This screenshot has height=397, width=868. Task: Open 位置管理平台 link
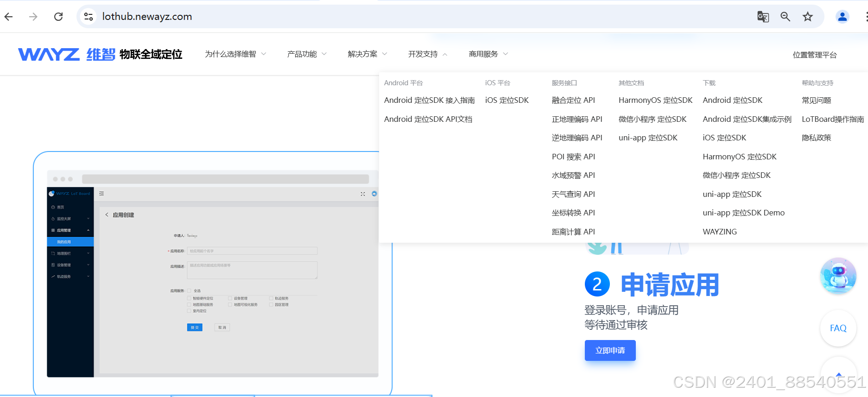815,55
